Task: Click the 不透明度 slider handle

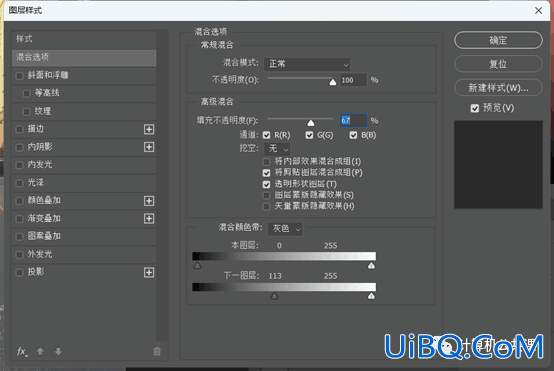Action: point(332,82)
